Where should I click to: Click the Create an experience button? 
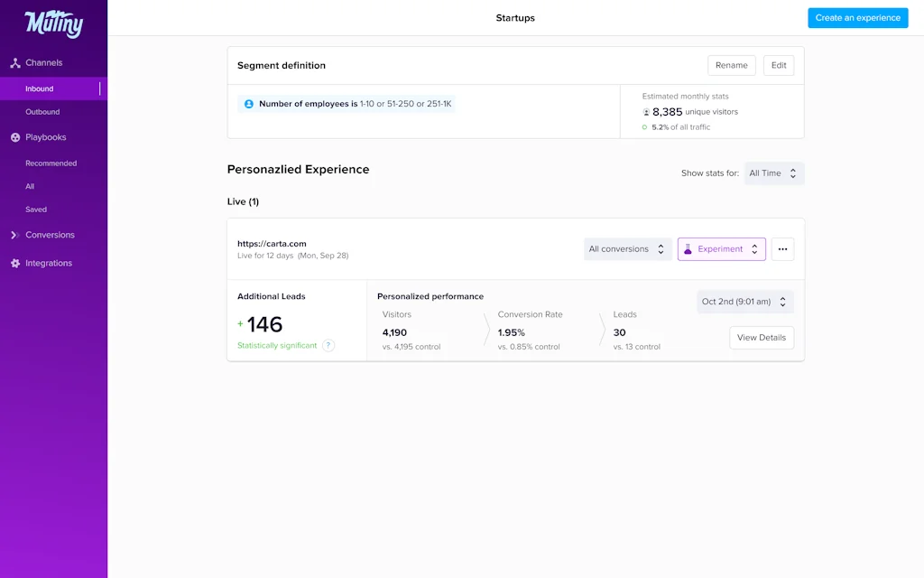click(x=857, y=18)
